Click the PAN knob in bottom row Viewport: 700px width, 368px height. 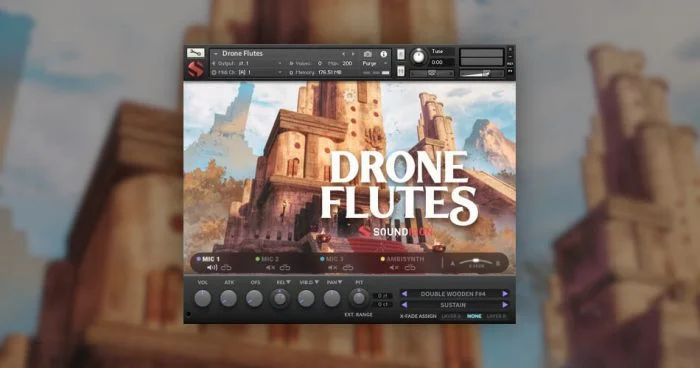332,298
